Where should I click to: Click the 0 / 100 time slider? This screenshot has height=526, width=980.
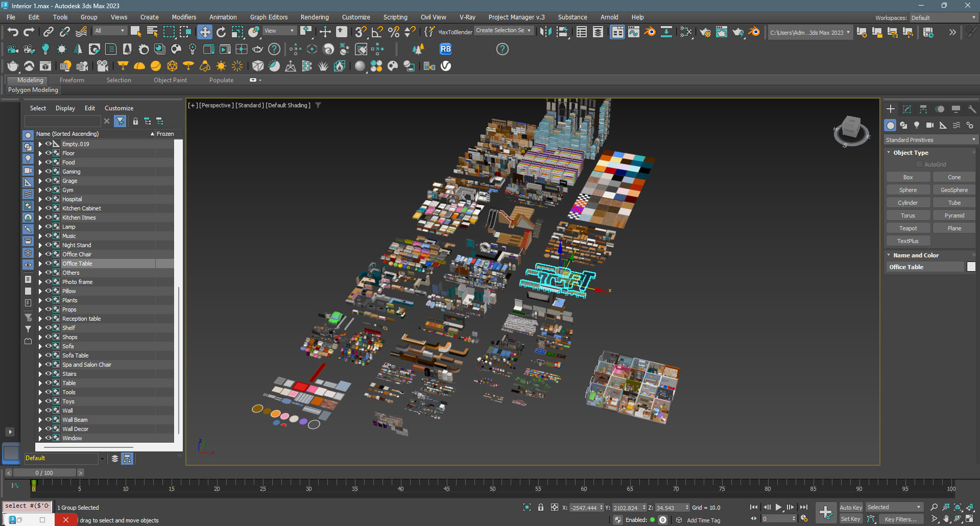pos(44,473)
